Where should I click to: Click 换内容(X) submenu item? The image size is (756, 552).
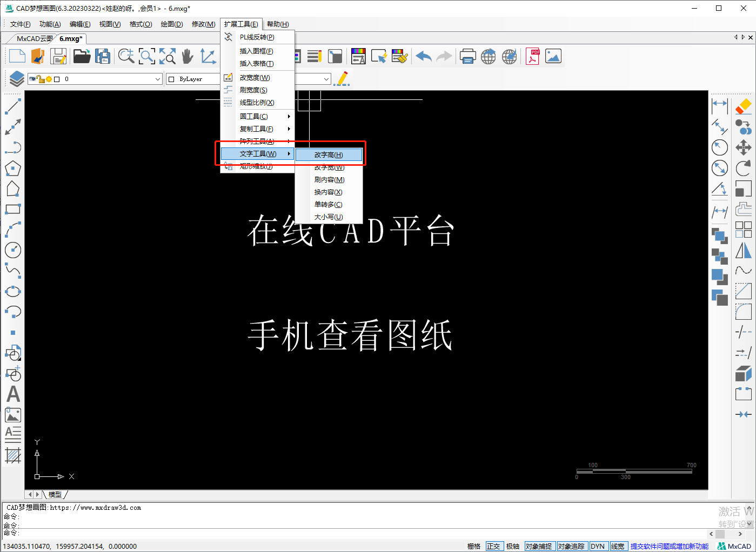pyautogui.click(x=329, y=192)
